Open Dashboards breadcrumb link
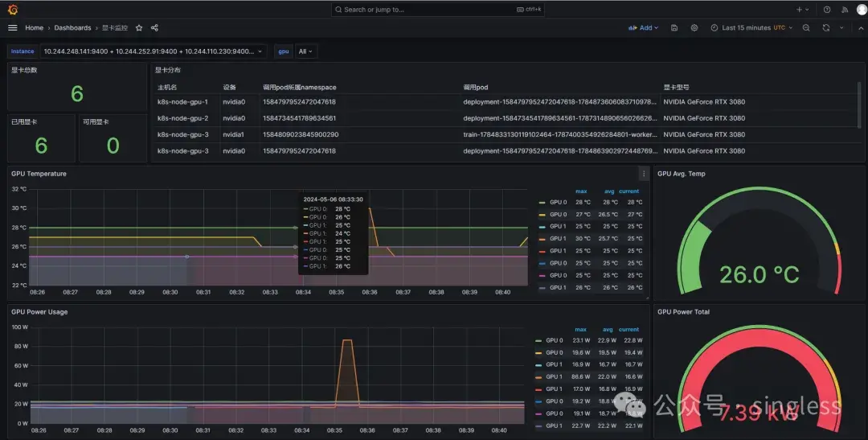The width and height of the screenshot is (868, 440). [x=72, y=27]
